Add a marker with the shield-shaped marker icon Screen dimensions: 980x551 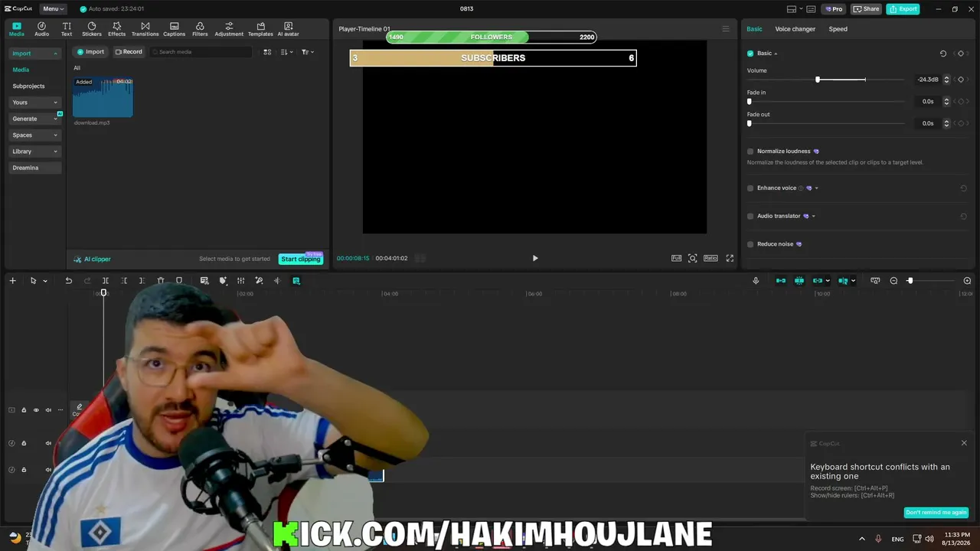[x=179, y=281]
